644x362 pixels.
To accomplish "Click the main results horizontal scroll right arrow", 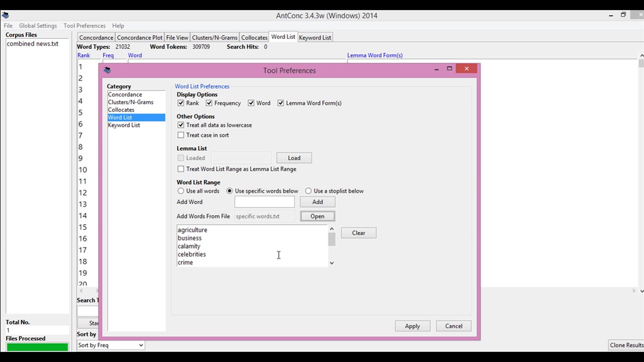I will [x=634, y=291].
